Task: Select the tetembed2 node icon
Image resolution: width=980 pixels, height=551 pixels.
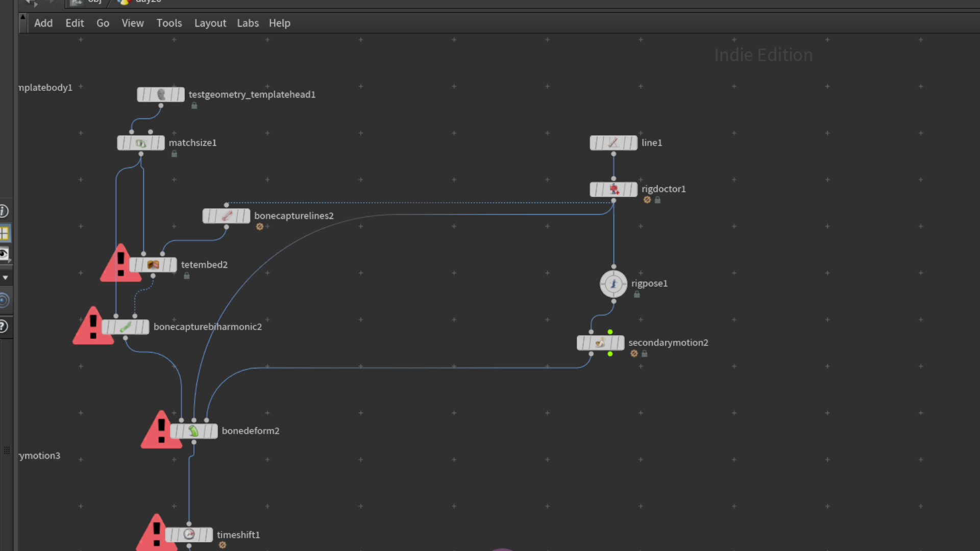Action: (x=153, y=265)
